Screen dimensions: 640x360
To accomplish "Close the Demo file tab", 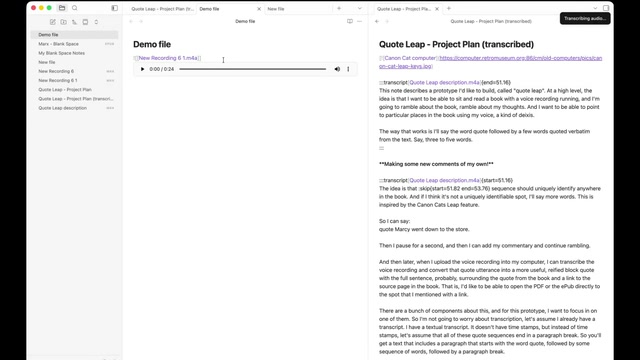I will point(259,9).
